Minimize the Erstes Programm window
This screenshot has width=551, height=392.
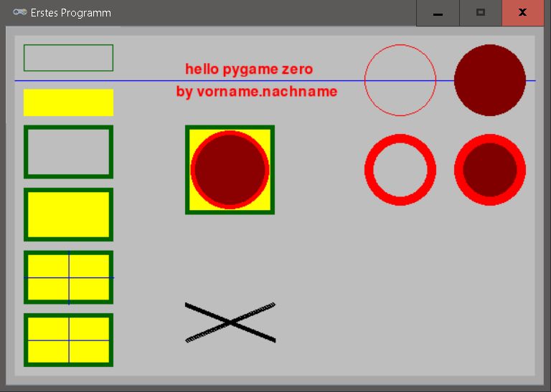click(x=438, y=13)
